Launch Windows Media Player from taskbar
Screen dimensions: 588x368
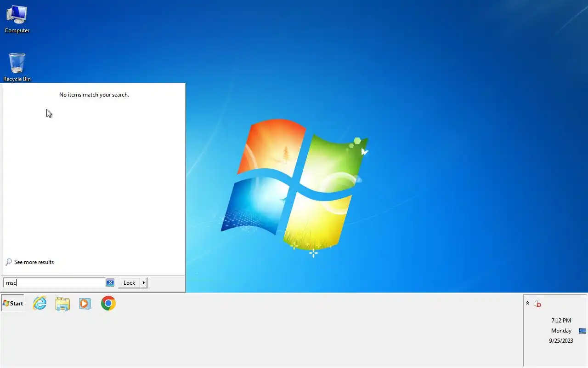click(85, 304)
